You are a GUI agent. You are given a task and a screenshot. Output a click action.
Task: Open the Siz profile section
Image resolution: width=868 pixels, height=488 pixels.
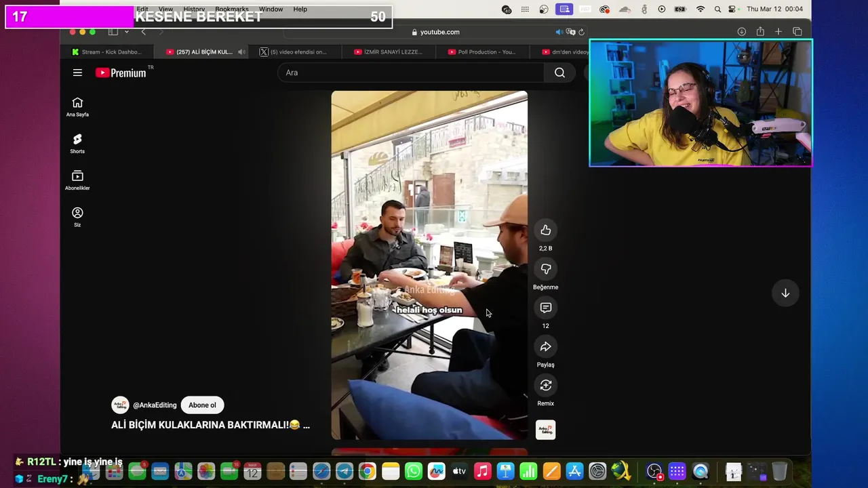click(77, 217)
